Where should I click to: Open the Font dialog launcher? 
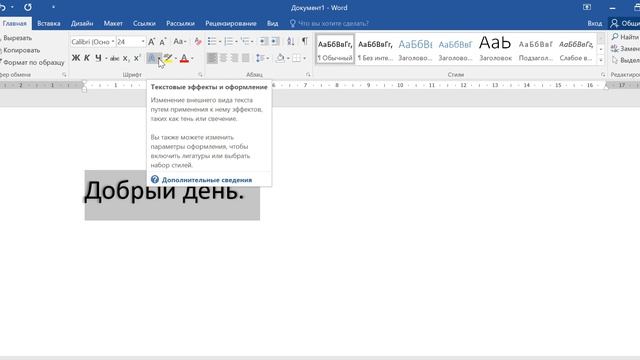pyautogui.click(x=200, y=75)
